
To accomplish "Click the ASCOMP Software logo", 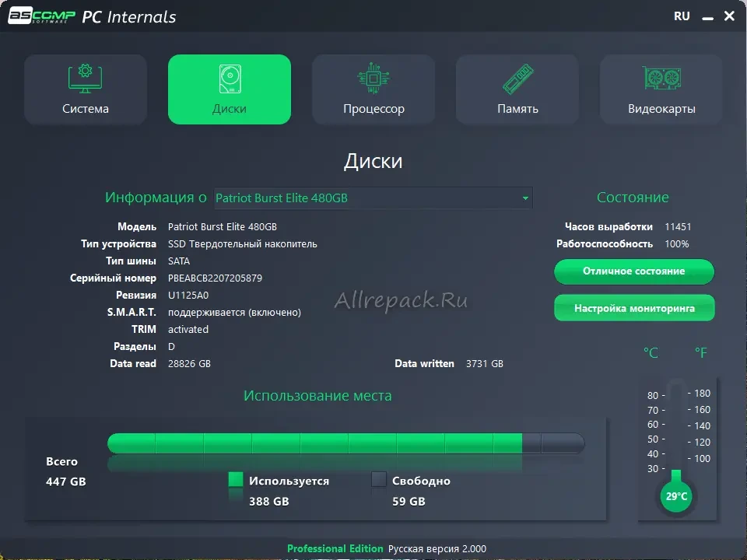I will coord(42,16).
